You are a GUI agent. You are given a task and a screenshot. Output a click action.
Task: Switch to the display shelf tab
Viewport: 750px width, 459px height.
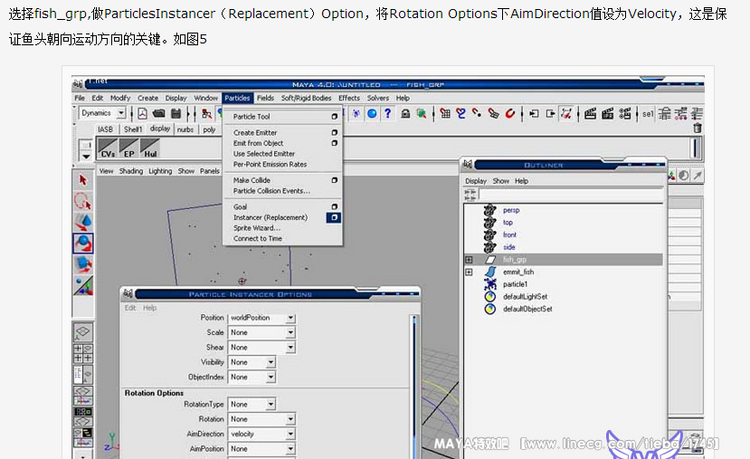coord(160,129)
